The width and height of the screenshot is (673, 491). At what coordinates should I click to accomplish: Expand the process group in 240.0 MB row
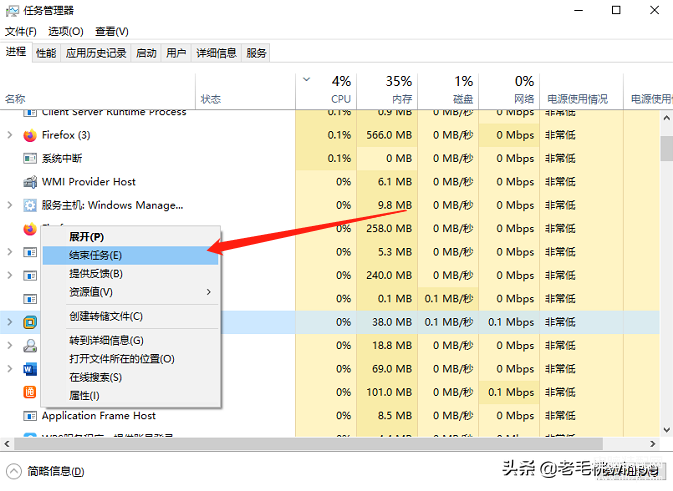coord(9,275)
